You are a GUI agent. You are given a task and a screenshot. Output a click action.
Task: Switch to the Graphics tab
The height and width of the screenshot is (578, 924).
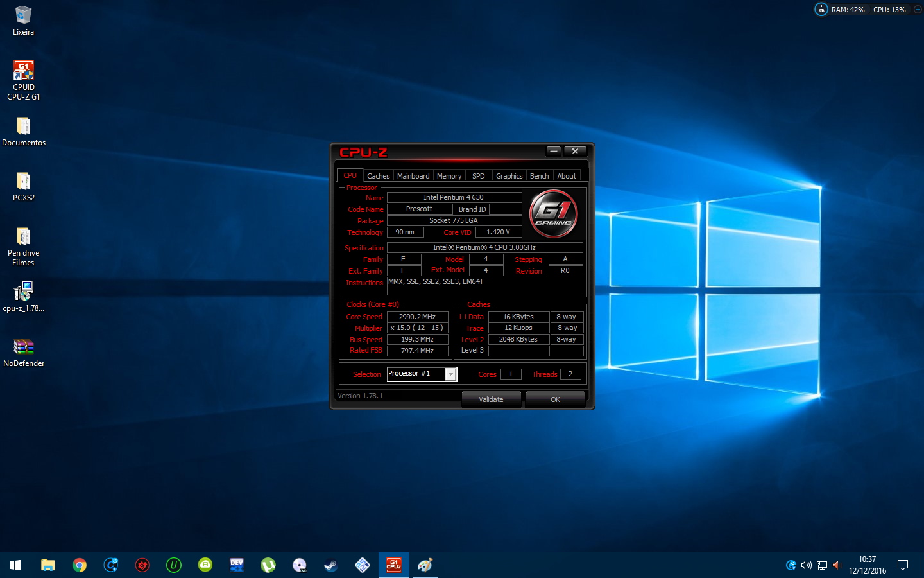[x=509, y=176]
